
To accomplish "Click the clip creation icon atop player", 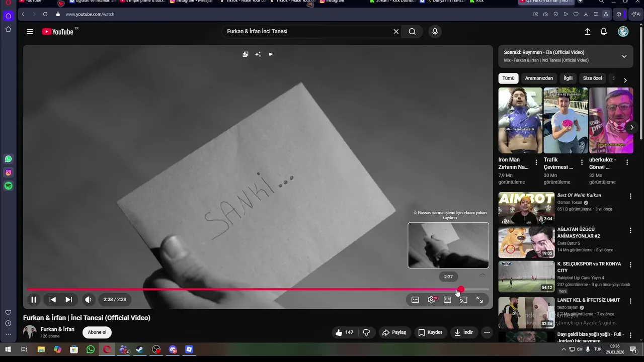I will pyautogui.click(x=246, y=54).
